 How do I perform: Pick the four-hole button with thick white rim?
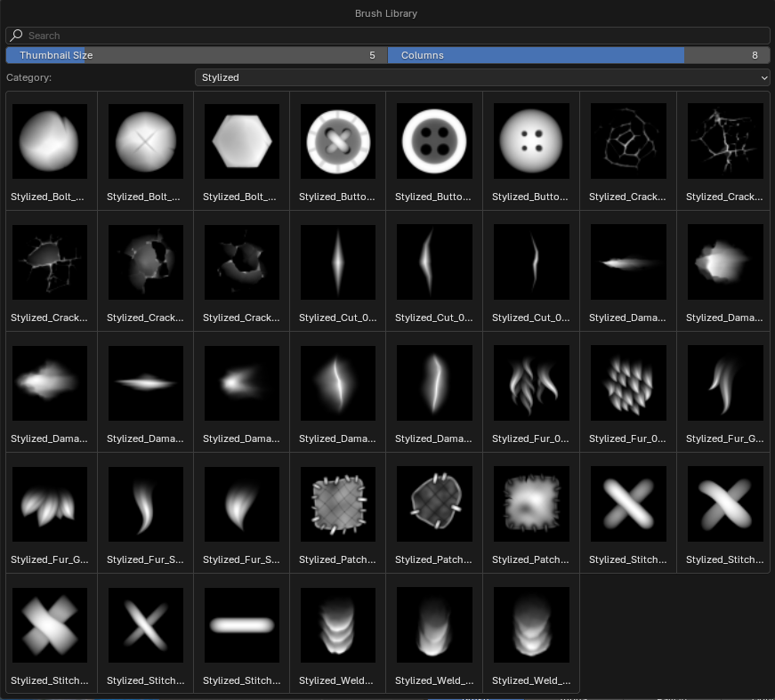click(x=434, y=141)
